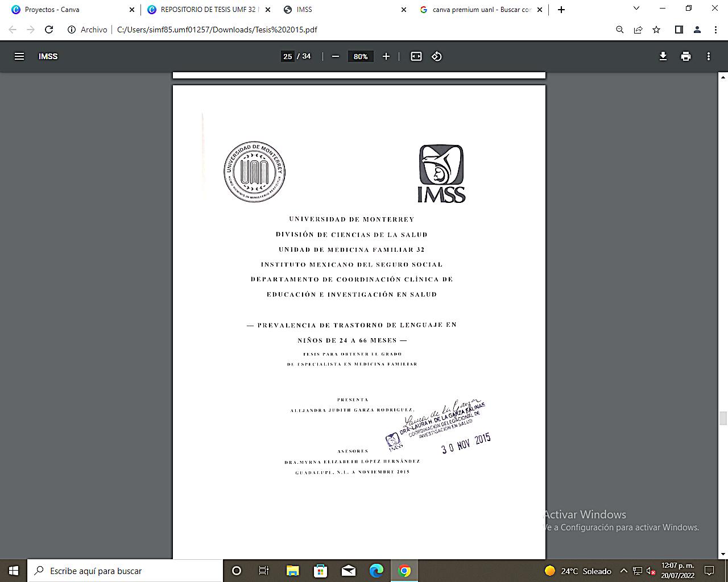Click "NIÑOS DE 24 A 66 MESES" line

pos(347,340)
